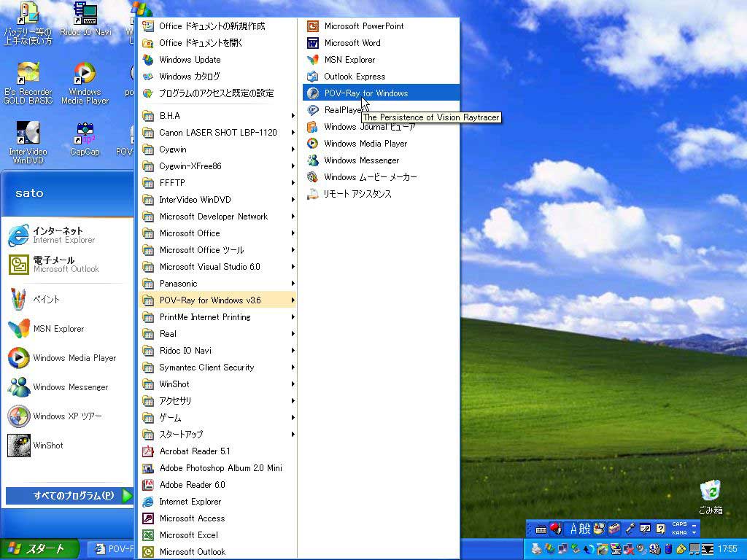Open the WinShot program group folder
This screenshot has width=747, height=560.
click(218, 384)
